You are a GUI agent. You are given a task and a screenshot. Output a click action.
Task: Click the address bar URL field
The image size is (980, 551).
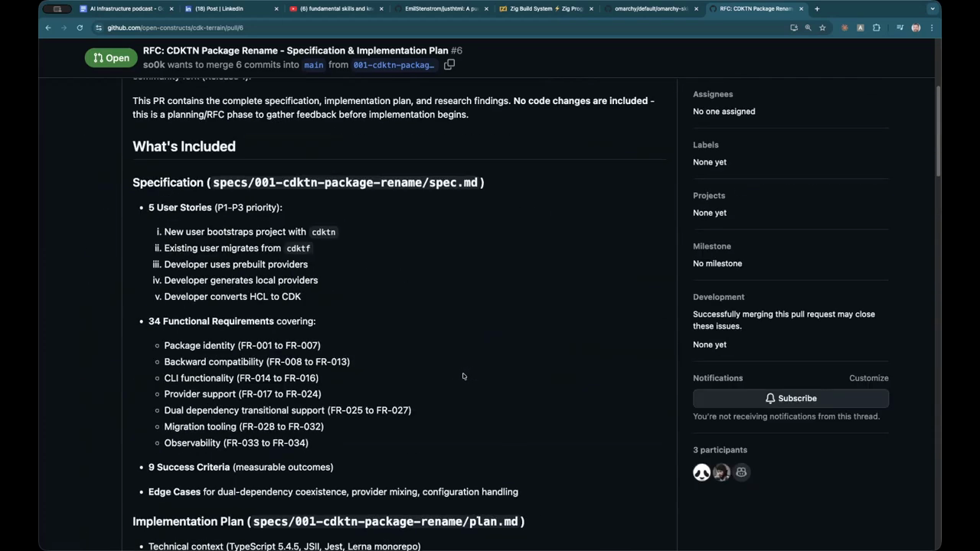[383, 28]
